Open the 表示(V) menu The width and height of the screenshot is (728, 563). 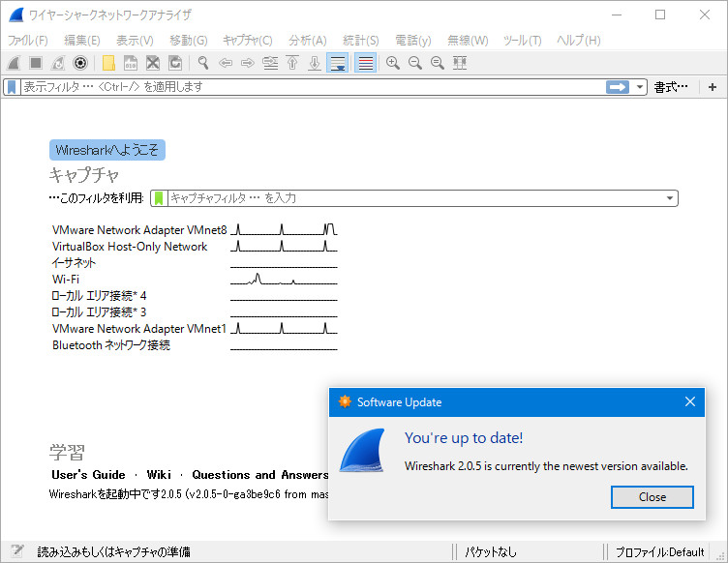tap(135, 41)
